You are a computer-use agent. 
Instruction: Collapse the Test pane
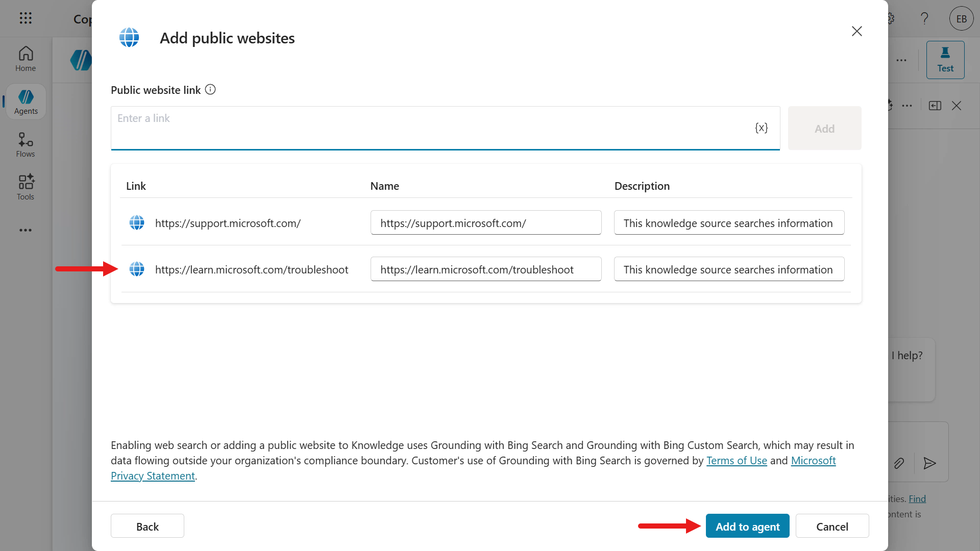[935, 106]
